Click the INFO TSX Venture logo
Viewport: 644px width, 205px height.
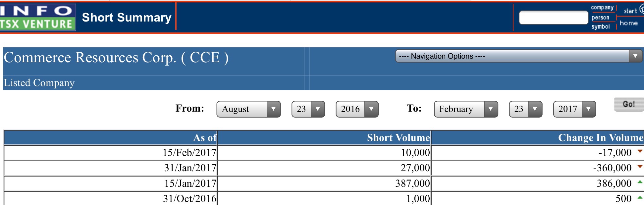[38, 18]
